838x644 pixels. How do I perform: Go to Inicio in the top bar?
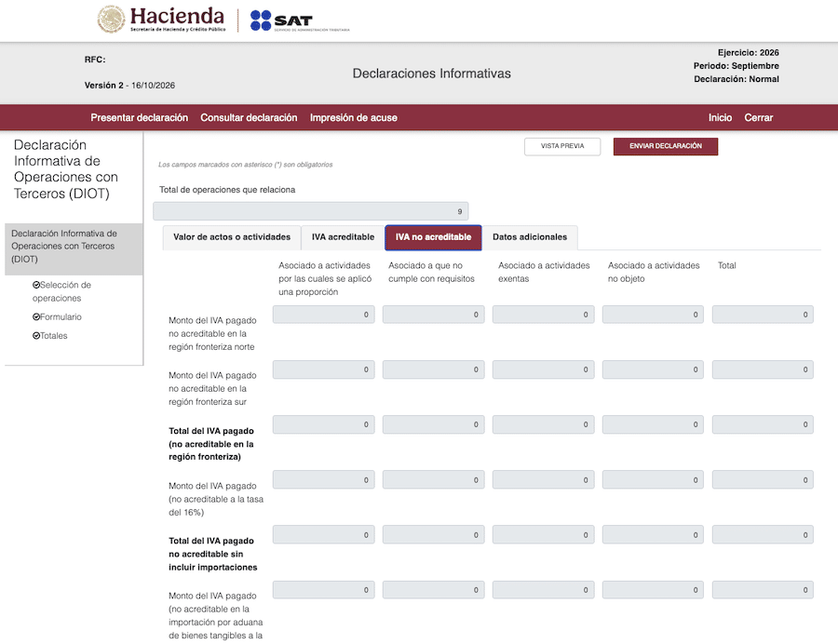tap(720, 117)
